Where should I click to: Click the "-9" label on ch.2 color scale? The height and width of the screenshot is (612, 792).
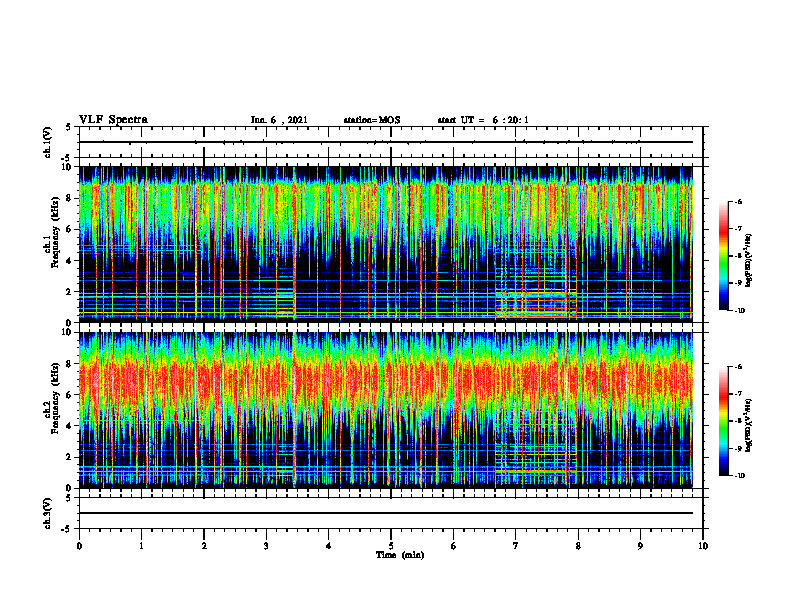click(x=738, y=448)
